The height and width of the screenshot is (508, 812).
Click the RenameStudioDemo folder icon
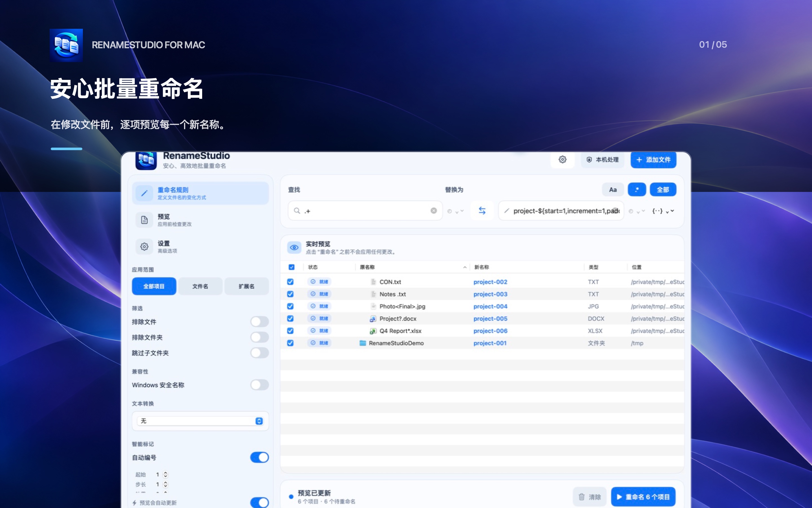[363, 343]
